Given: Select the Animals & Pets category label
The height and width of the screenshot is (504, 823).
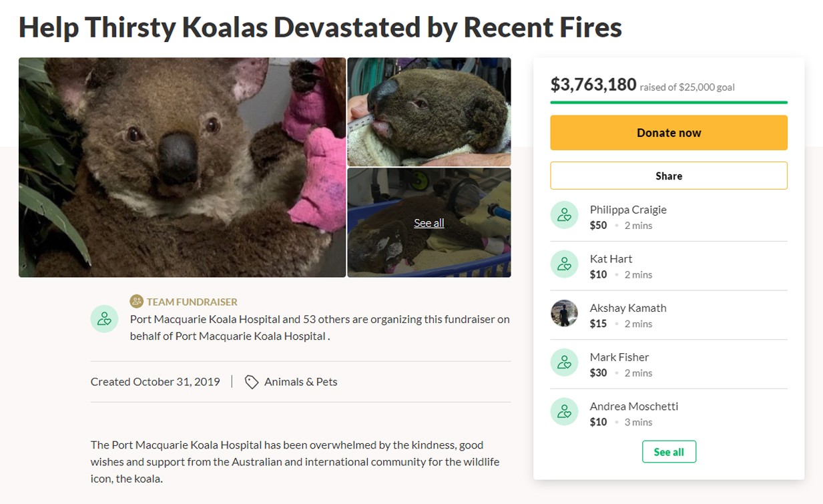Looking at the screenshot, I should 299,382.
